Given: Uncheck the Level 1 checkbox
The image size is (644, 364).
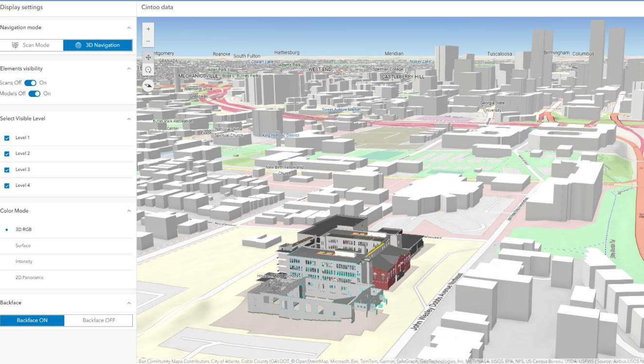Looking at the screenshot, I should coord(7,138).
